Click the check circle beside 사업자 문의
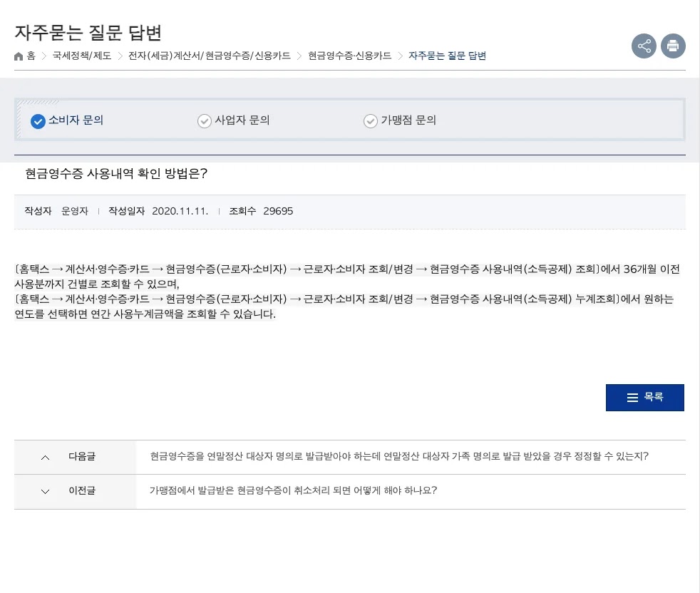The height and width of the screenshot is (593, 700). [x=205, y=121]
